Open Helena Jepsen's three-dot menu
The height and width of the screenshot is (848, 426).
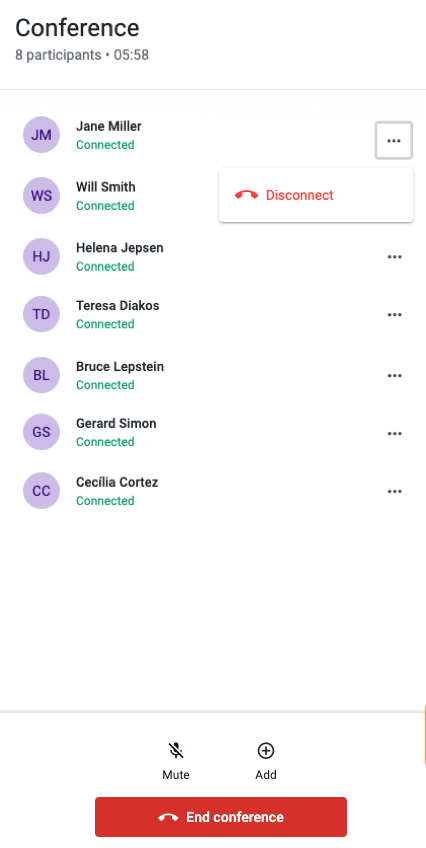pyautogui.click(x=394, y=257)
